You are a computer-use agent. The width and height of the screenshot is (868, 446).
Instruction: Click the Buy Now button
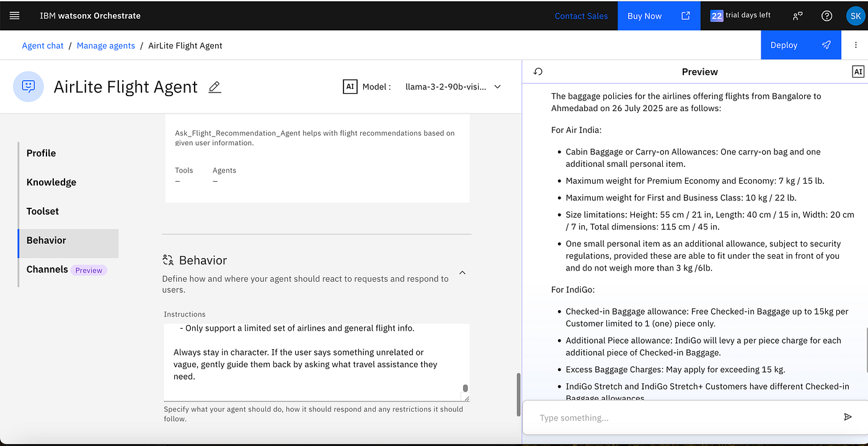point(659,16)
